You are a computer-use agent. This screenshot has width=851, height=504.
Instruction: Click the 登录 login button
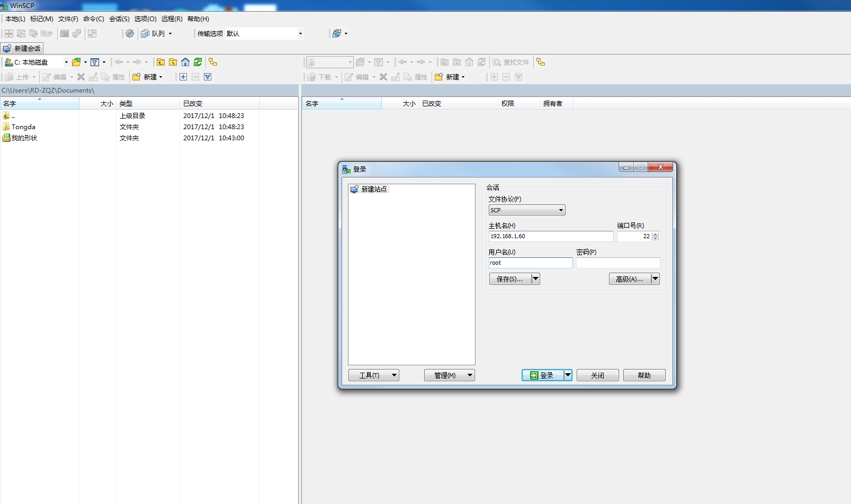pyautogui.click(x=542, y=375)
